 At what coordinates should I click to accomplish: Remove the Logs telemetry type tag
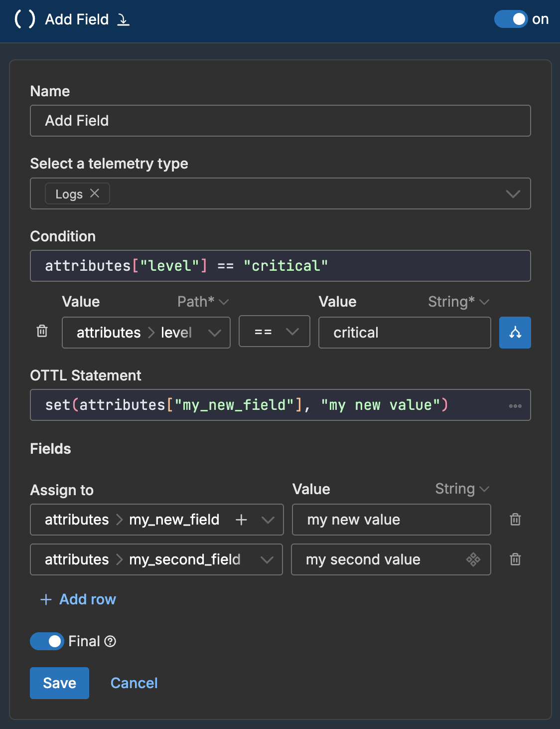coord(95,193)
